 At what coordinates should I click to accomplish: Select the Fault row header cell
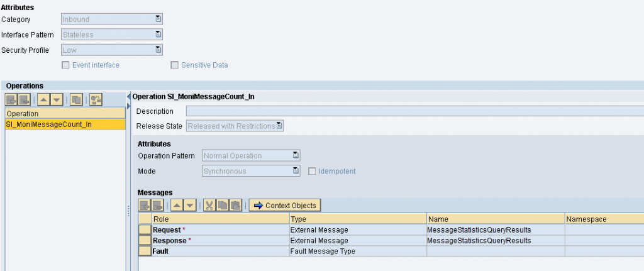(x=145, y=251)
